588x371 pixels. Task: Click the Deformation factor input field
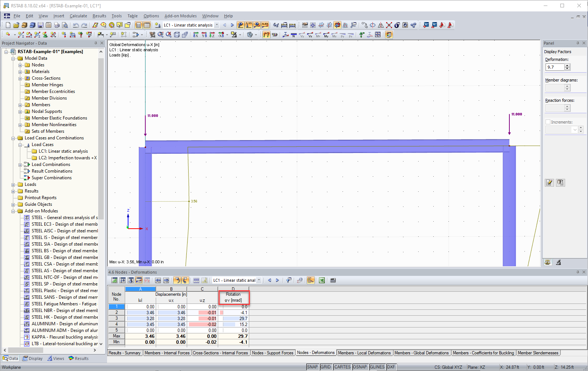[x=555, y=67]
